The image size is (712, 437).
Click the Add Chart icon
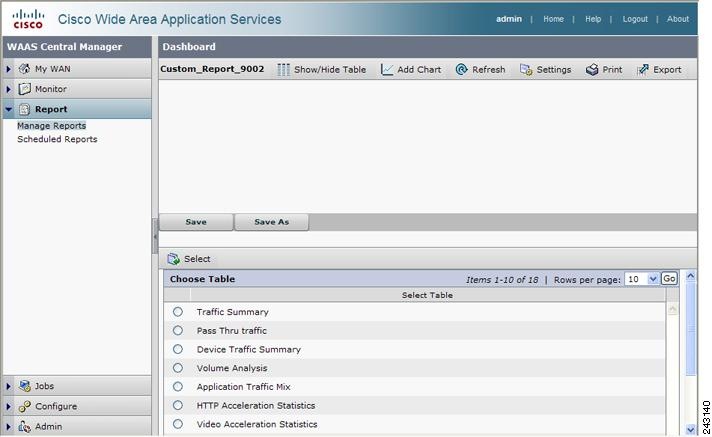pos(387,70)
